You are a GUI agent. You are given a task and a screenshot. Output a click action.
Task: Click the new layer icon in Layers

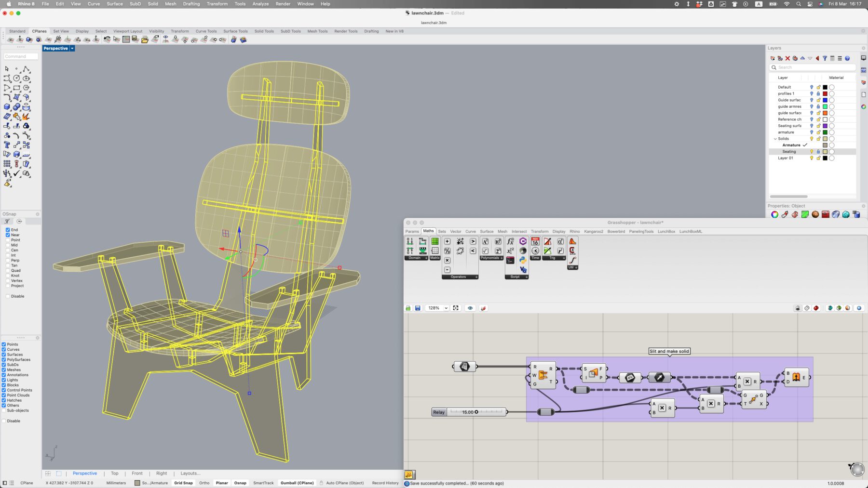pyautogui.click(x=773, y=58)
